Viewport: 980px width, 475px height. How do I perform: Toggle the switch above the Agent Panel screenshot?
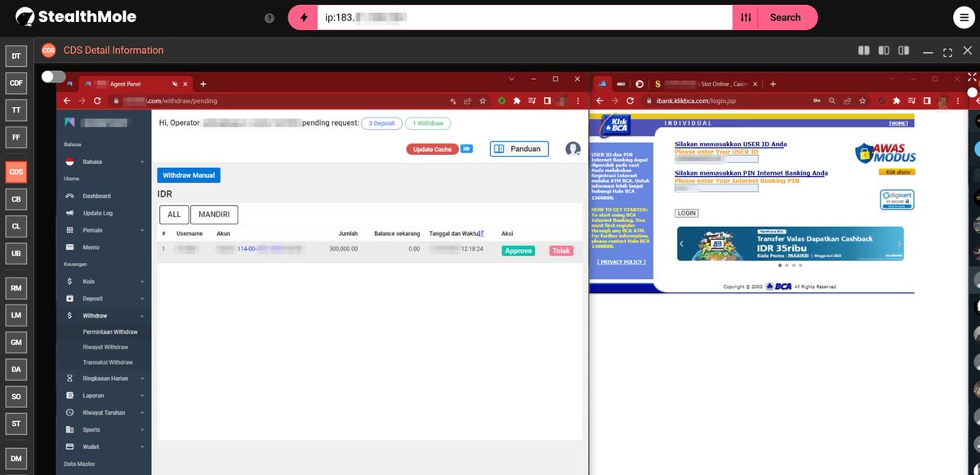point(53,77)
